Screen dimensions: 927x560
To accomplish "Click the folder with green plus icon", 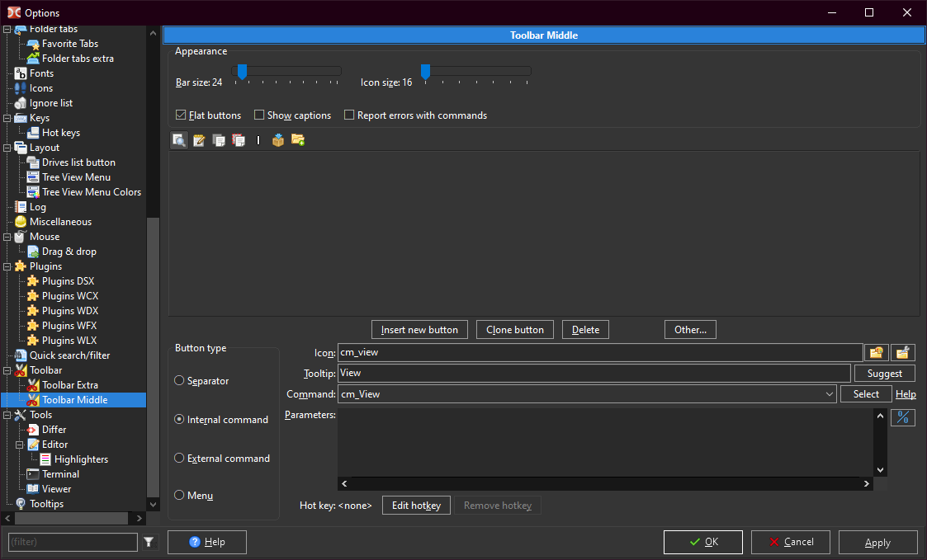I will pos(298,140).
